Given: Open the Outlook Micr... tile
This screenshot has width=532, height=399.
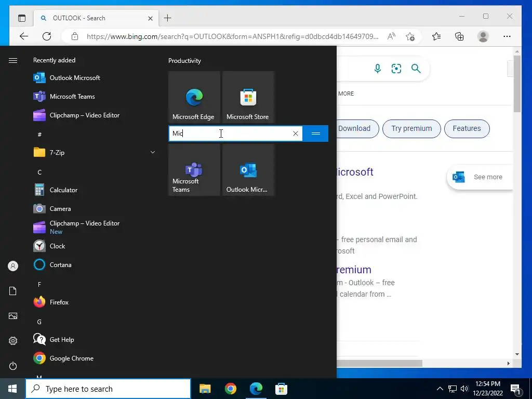Looking at the screenshot, I should pyautogui.click(x=248, y=170).
